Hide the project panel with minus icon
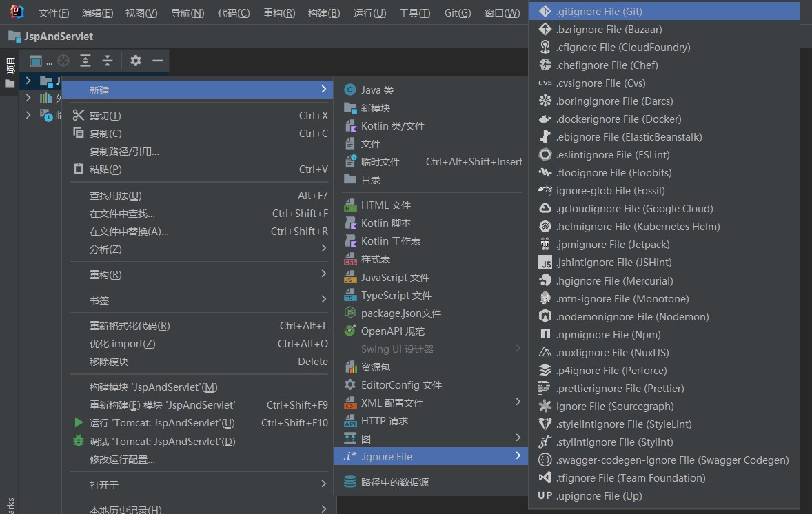The width and height of the screenshot is (812, 514). tap(158, 61)
